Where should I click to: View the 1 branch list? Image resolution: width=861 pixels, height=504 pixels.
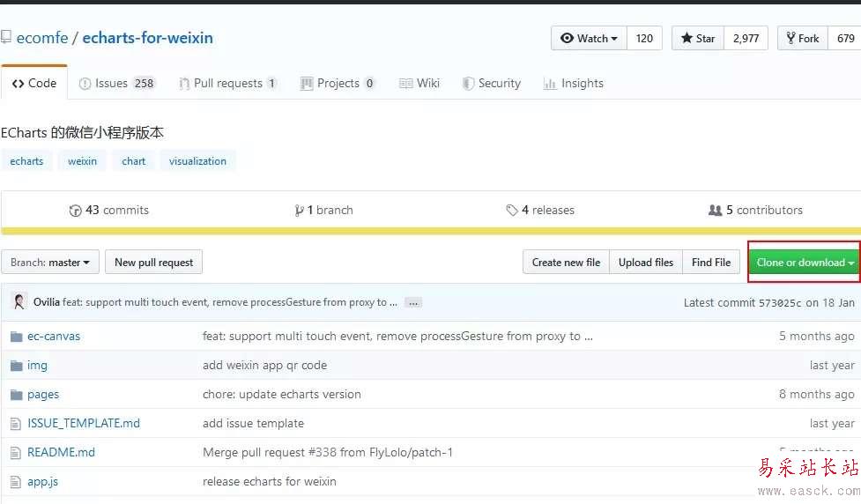pos(323,211)
